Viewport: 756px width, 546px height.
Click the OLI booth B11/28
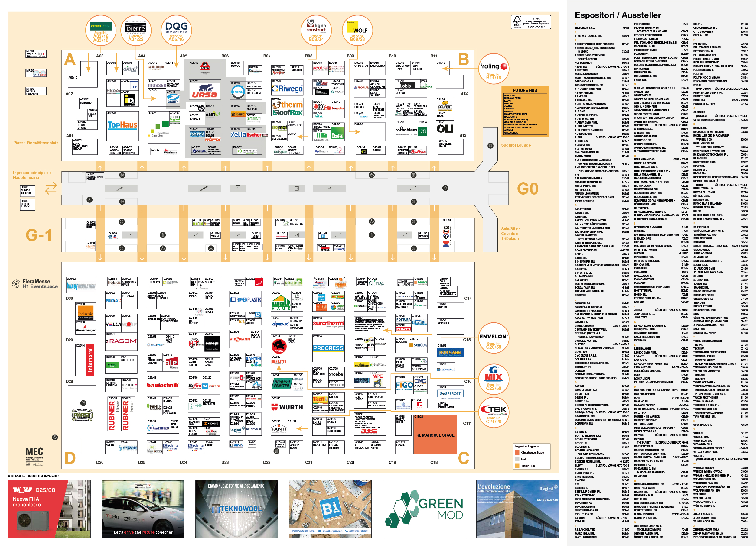point(445,127)
